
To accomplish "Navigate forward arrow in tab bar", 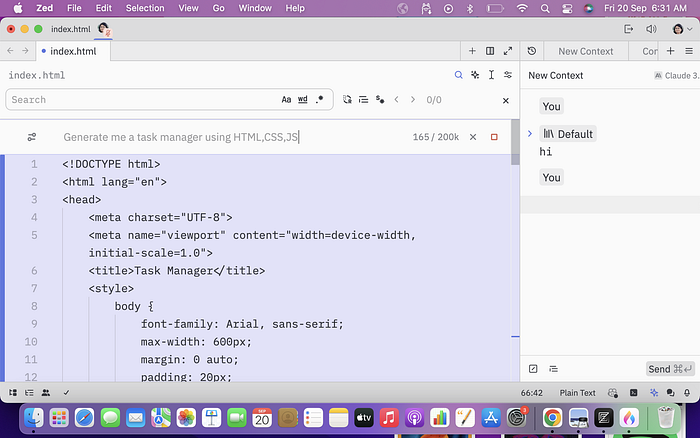I will (25, 51).
